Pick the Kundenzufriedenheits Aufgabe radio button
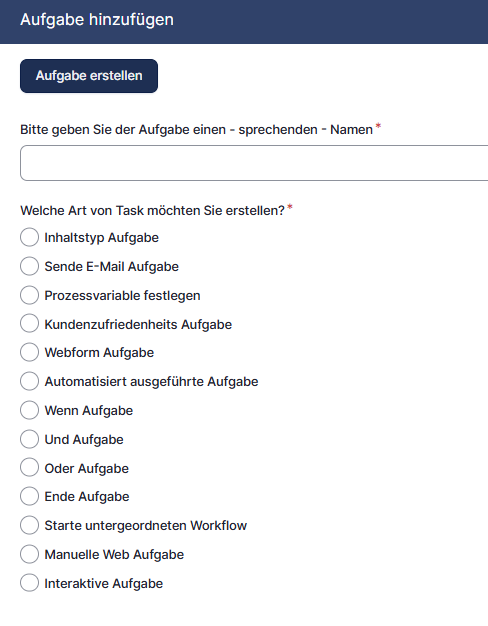Screen dimensions: 488x626 tap(30, 324)
